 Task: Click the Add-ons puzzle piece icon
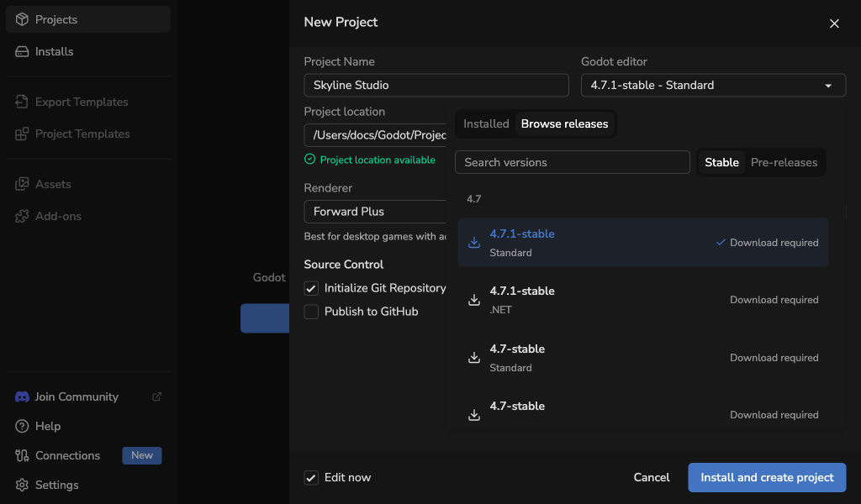[x=22, y=216]
